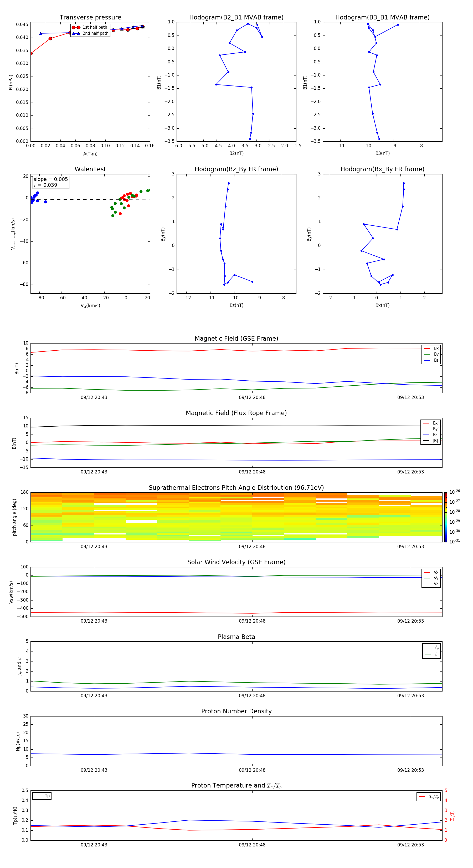The height and width of the screenshot is (868, 473).
Task: Click the 'Vsw(km/s)' y-axis label
Action: tap(11, 592)
